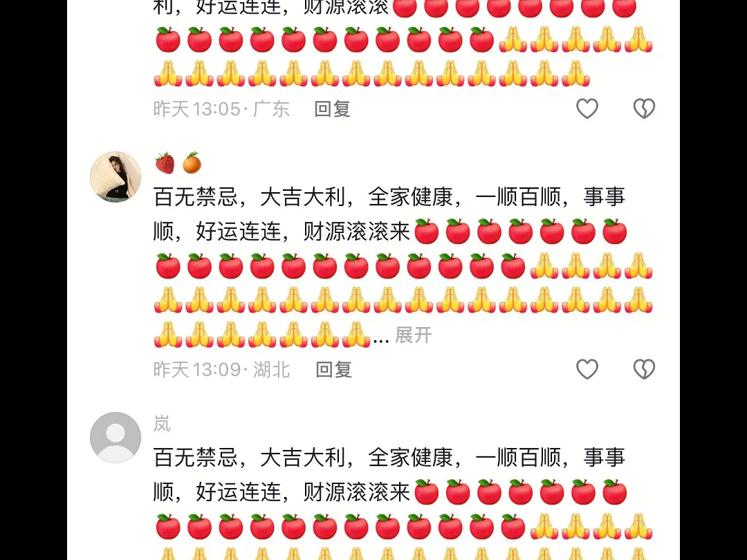
Task: Click the orange emoji in username
Action: click(x=192, y=163)
